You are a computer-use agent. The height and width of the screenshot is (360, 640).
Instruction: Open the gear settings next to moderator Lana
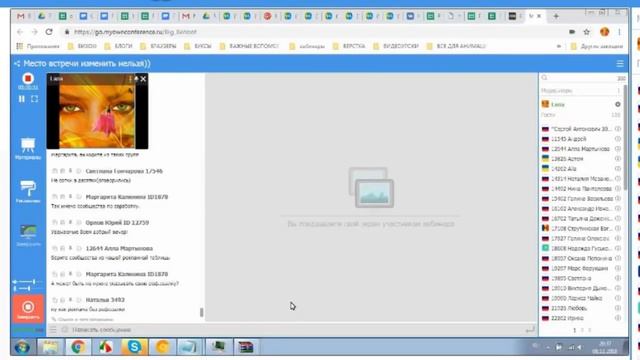coord(618,104)
